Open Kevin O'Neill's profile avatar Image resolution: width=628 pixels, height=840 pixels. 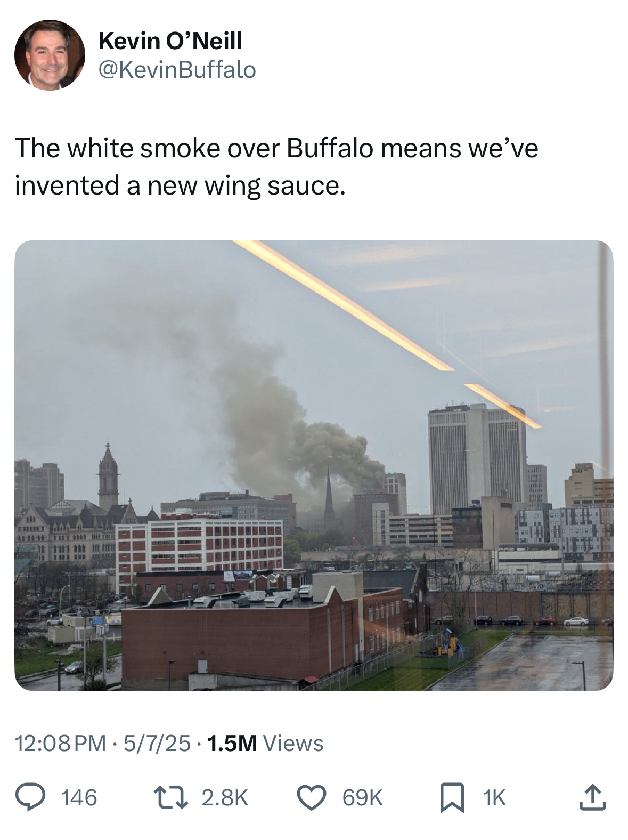click(x=50, y=55)
